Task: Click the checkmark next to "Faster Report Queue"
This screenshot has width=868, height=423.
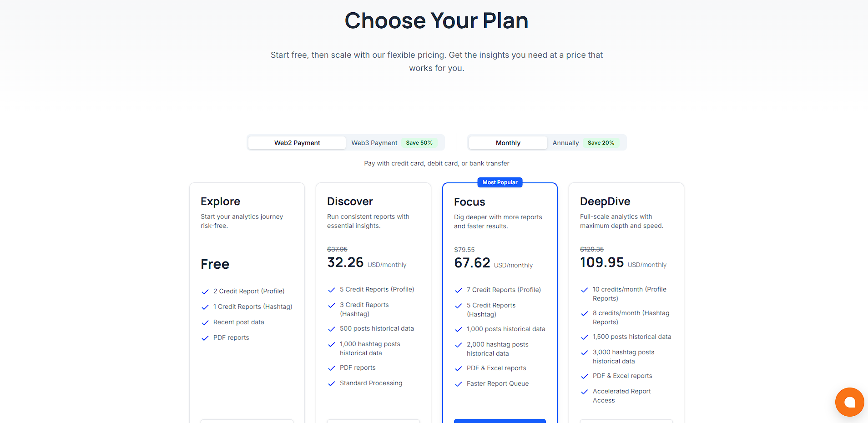Action: click(x=458, y=384)
